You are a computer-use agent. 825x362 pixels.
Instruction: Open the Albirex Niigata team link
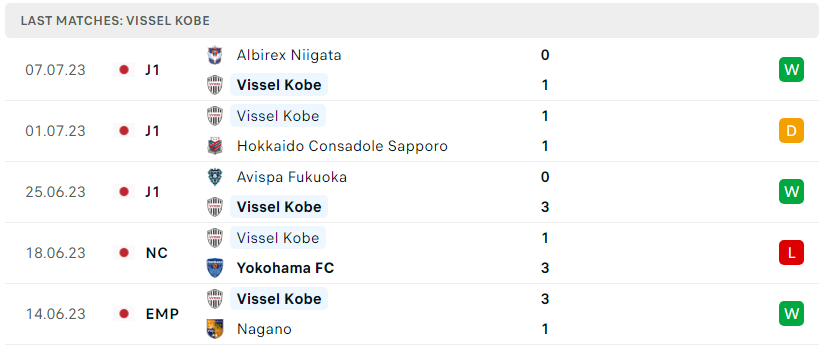[x=289, y=55]
